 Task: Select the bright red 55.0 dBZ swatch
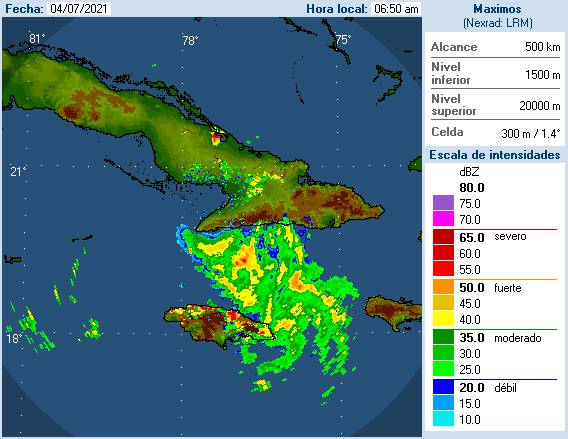point(443,269)
